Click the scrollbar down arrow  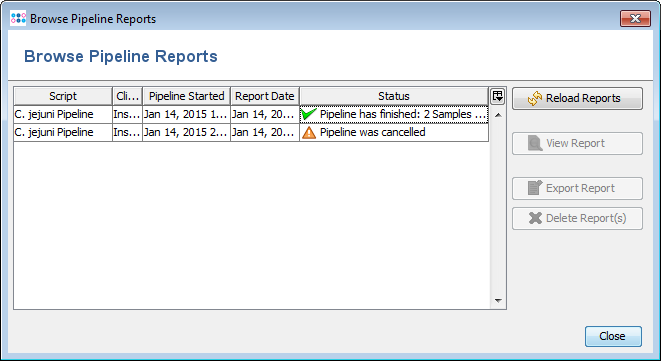pyautogui.click(x=498, y=301)
